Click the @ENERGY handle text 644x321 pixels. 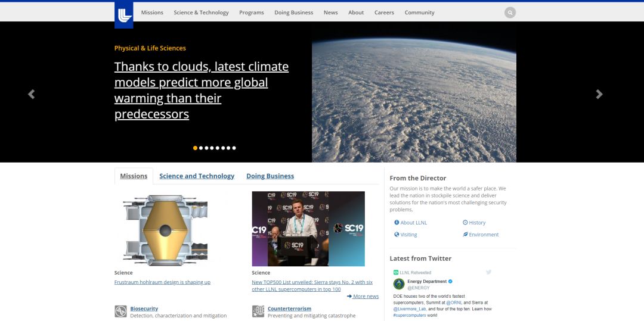[x=418, y=288]
